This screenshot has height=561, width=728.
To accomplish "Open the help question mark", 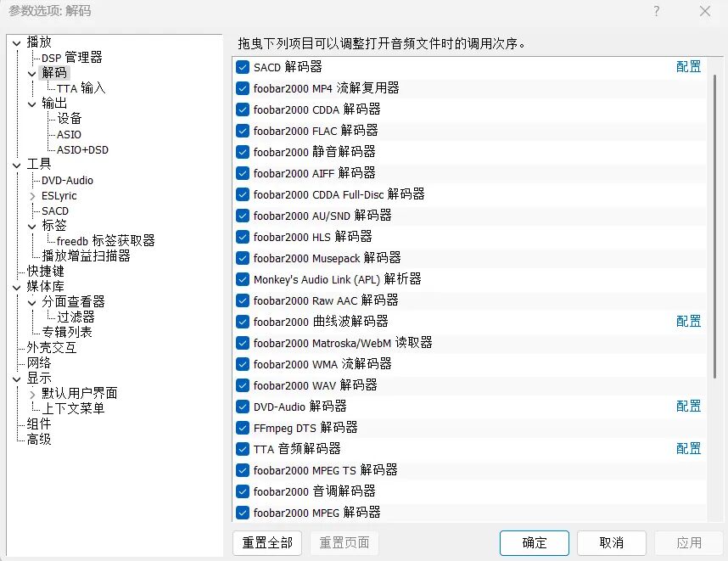I will 658,11.
